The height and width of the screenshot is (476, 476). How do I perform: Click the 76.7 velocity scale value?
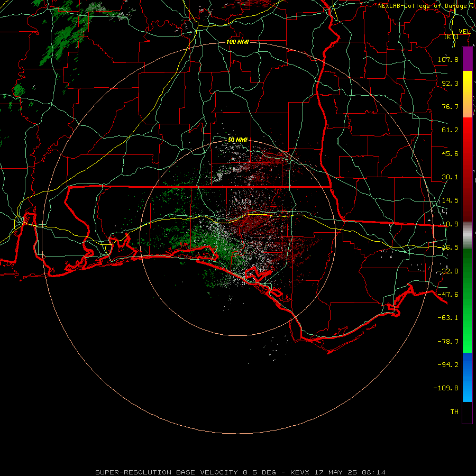450,106
